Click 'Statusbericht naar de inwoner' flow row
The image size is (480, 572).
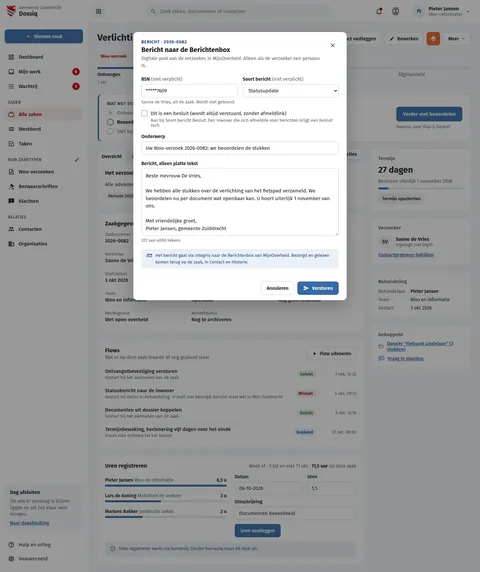click(231, 393)
